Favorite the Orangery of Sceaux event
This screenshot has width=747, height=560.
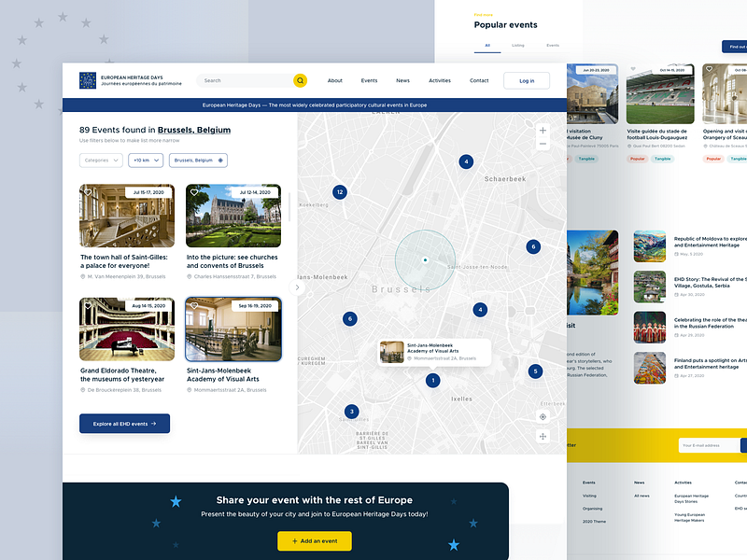pos(709,69)
